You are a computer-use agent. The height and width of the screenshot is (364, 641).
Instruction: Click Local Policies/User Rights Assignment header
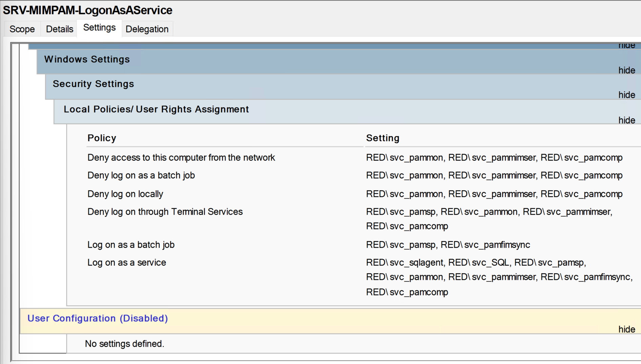pos(156,109)
